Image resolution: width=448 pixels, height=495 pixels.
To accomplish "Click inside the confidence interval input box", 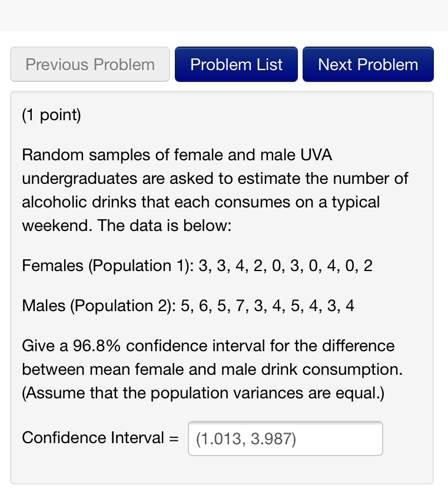I will pyautogui.click(x=285, y=438).
